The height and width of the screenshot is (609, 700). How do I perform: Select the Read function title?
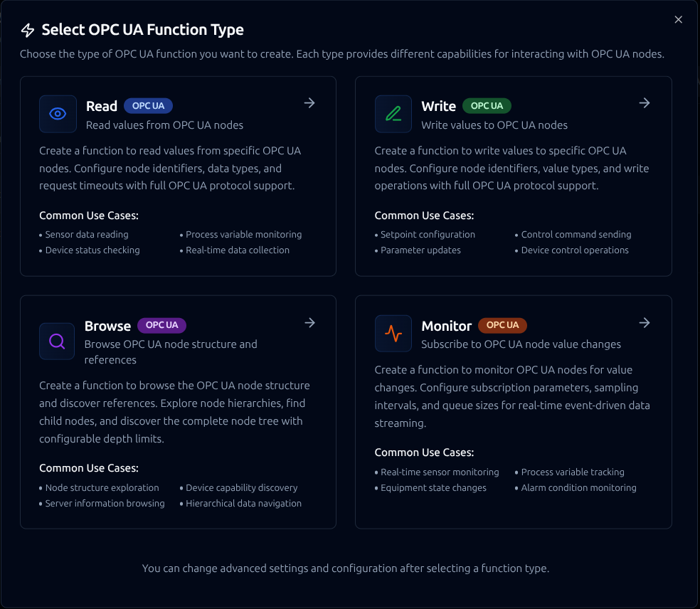(x=102, y=106)
